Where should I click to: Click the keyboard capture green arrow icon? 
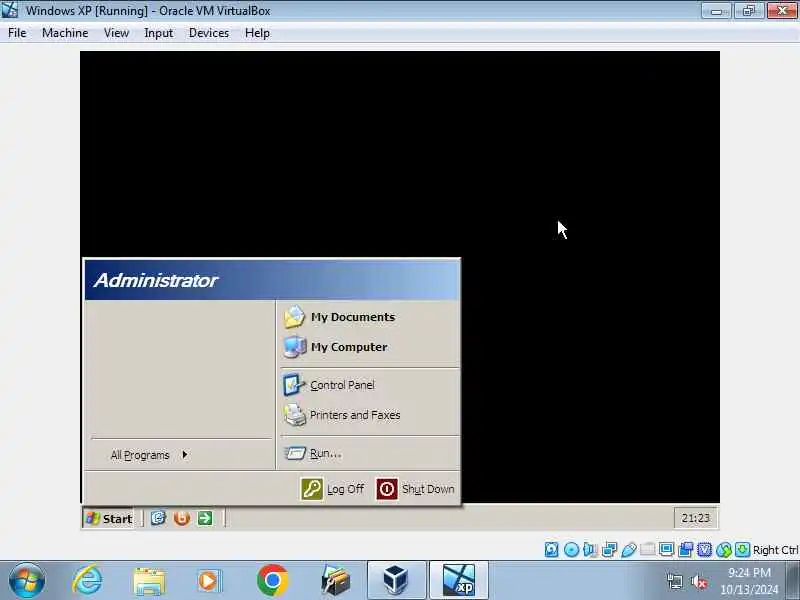point(742,549)
